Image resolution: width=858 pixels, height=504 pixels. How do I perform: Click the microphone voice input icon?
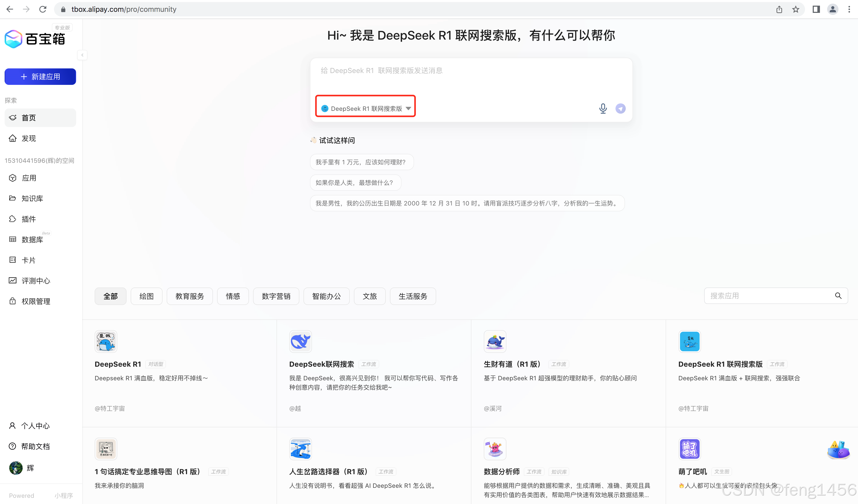603,109
